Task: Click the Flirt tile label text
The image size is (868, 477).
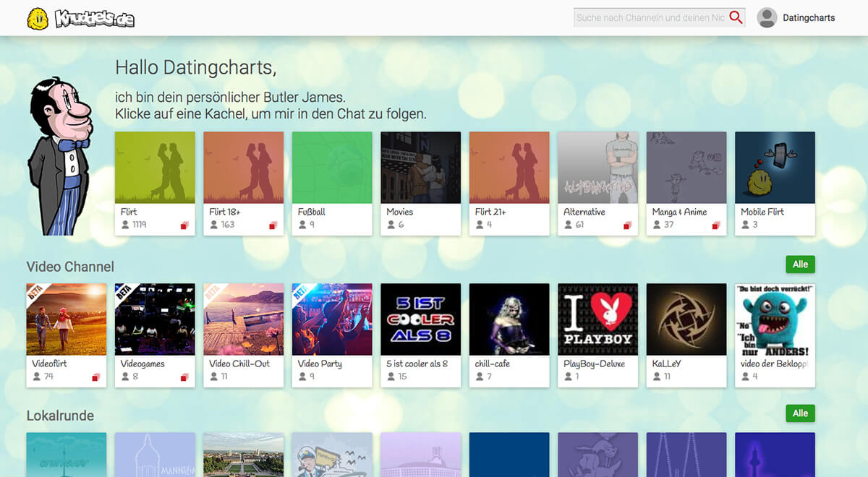Action: (129, 212)
